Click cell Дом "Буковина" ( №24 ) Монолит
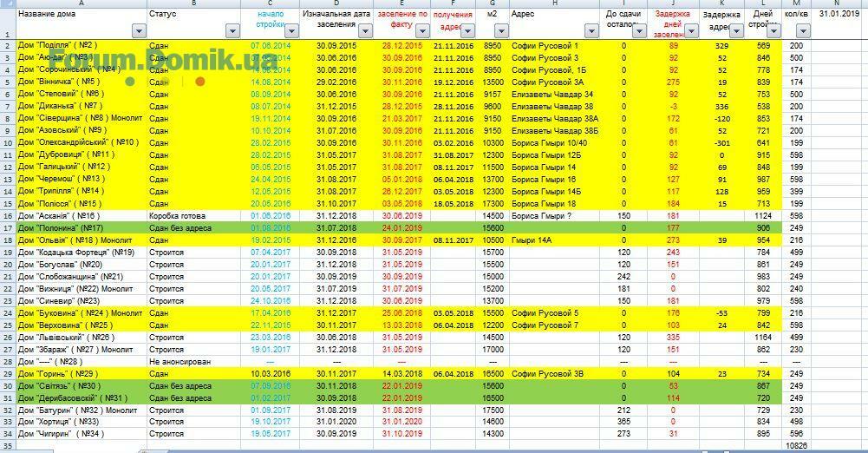The width and height of the screenshot is (868, 453). coord(82,313)
